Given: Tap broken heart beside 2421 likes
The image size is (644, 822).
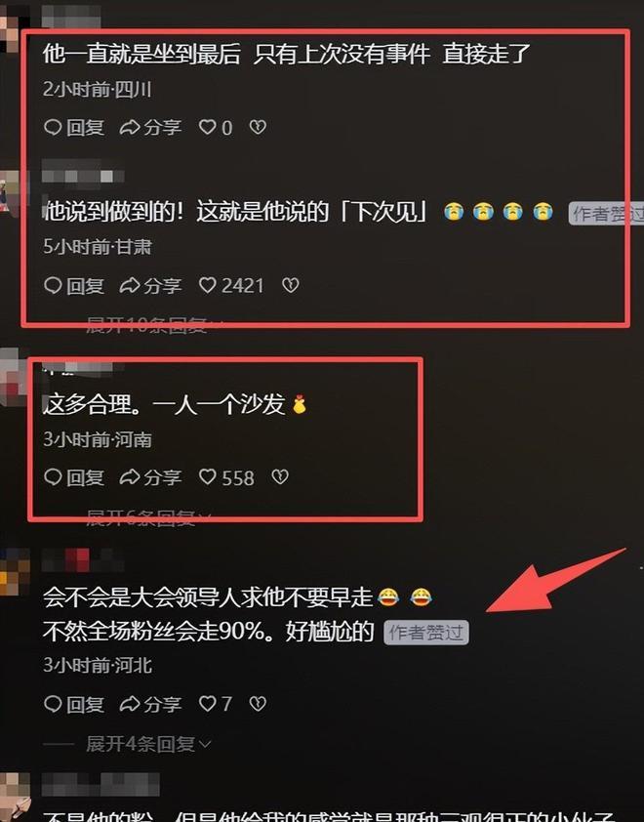Looking at the screenshot, I should coord(291,286).
